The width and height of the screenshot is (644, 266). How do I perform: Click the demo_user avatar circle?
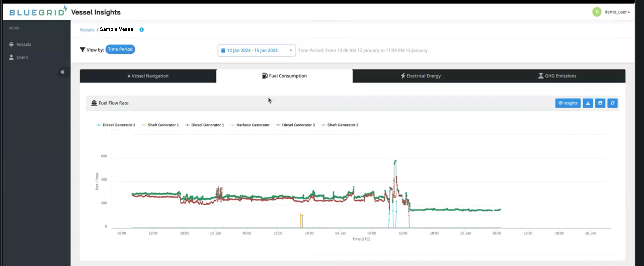(597, 12)
